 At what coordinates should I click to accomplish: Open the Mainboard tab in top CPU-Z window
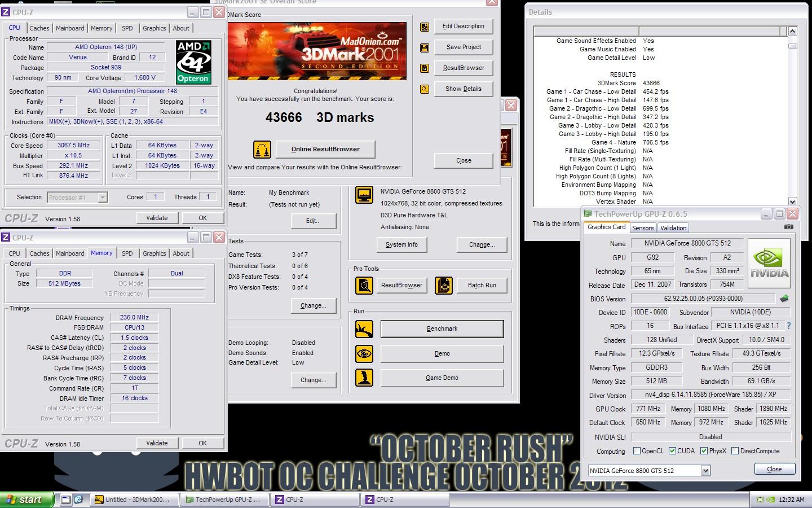pos(70,28)
